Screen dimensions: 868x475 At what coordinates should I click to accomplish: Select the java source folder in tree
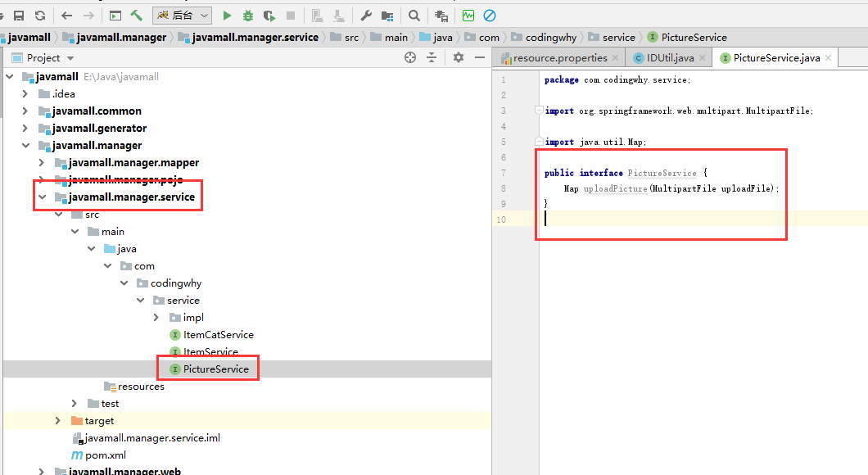coord(127,249)
